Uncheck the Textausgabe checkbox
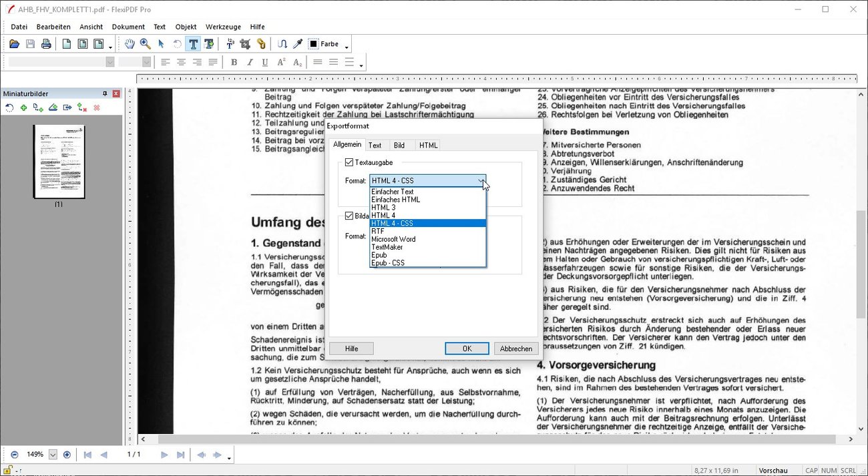 click(x=349, y=162)
